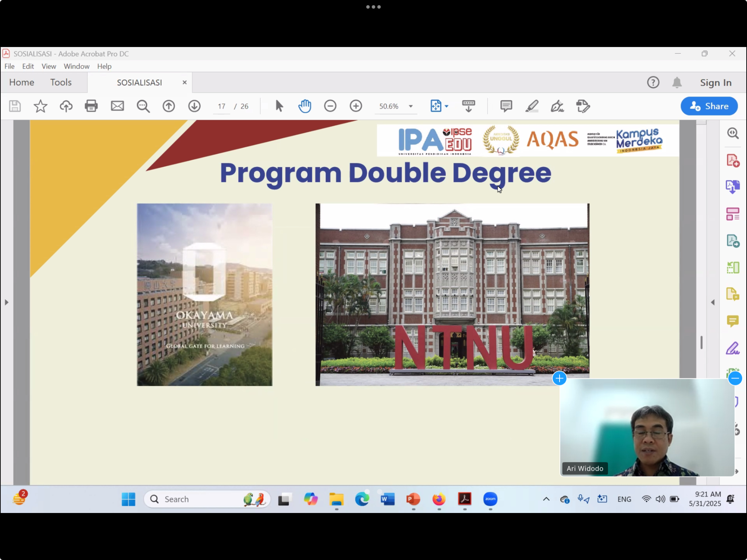This screenshot has width=747, height=560.
Task: Open the View menu
Action: click(49, 66)
